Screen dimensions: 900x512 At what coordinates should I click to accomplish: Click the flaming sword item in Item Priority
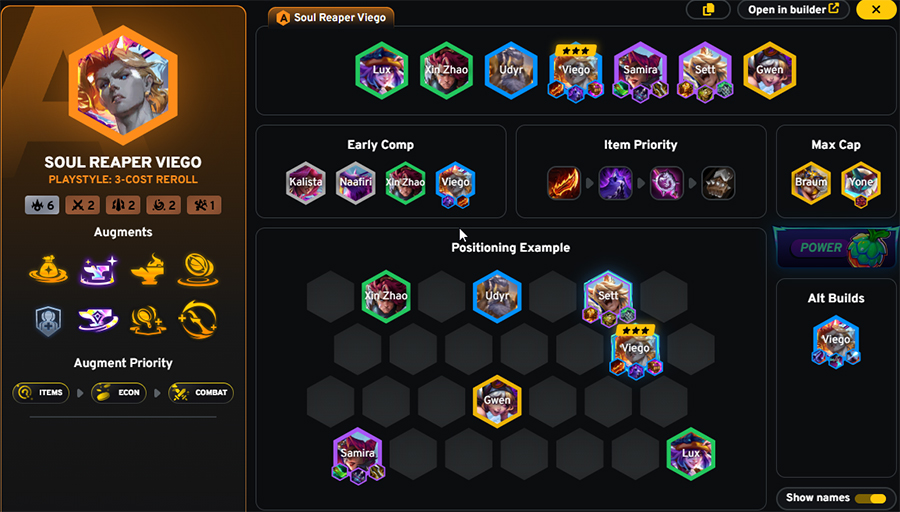(x=564, y=183)
